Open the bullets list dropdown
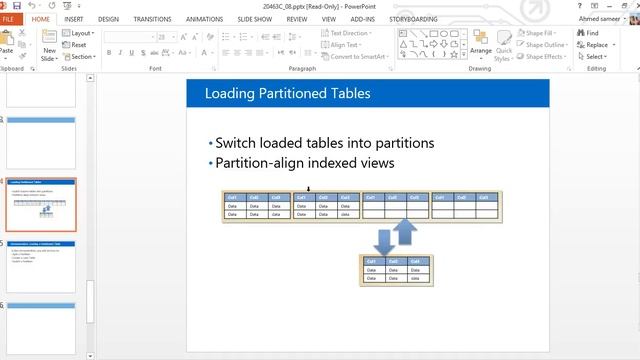Image resolution: width=640 pixels, height=360 pixels. click(x=234, y=37)
